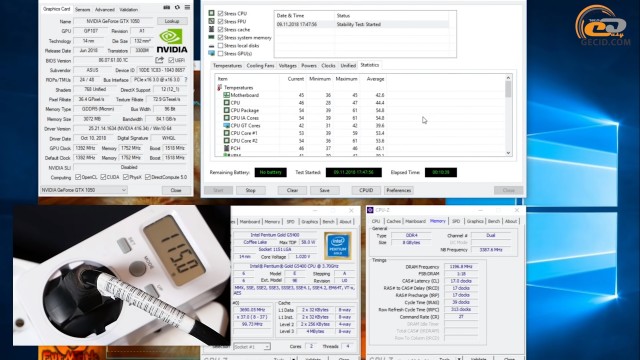Click the cache chip icon beside Stress cache

pyautogui.click(x=211, y=29)
